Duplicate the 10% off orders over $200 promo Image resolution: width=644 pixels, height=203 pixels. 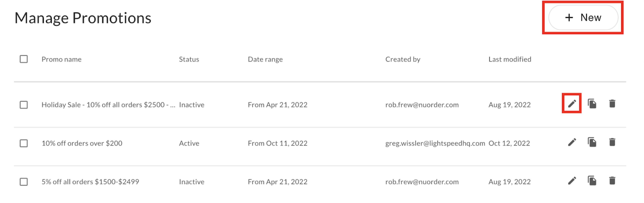click(x=592, y=142)
